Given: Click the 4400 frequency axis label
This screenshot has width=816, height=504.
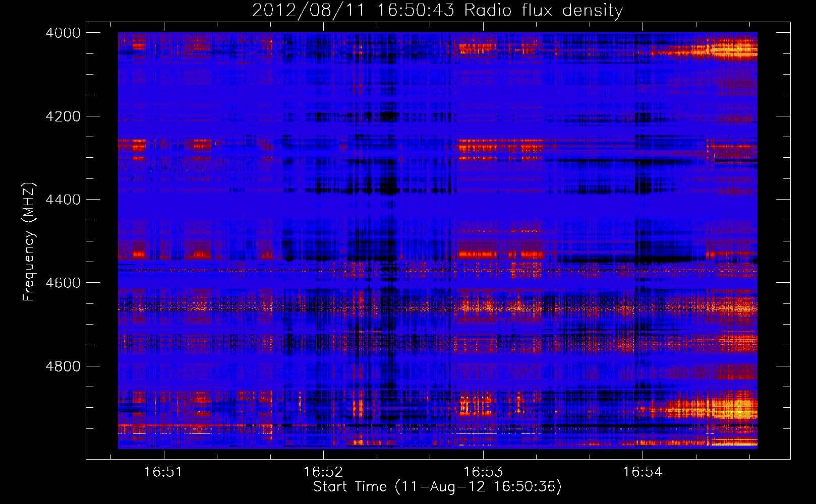Looking at the screenshot, I should coord(63,200).
